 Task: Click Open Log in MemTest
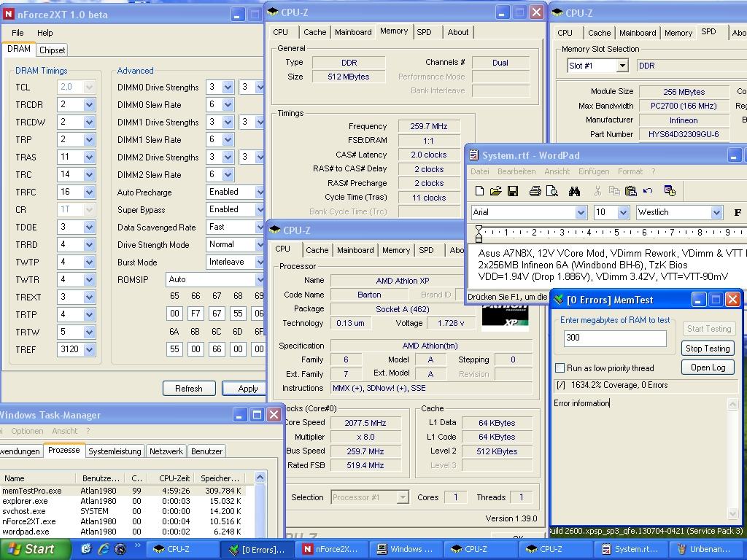click(708, 367)
